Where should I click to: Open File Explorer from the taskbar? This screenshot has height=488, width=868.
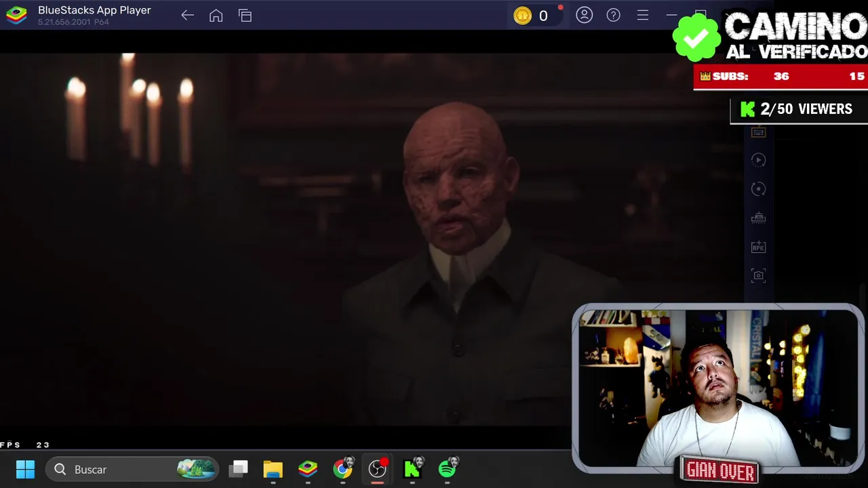pyautogui.click(x=273, y=469)
